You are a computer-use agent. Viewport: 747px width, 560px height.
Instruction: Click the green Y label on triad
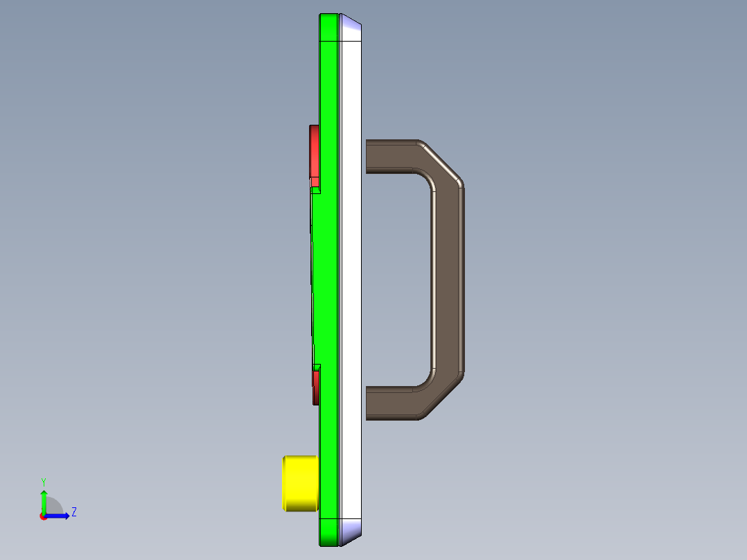pyautogui.click(x=43, y=481)
